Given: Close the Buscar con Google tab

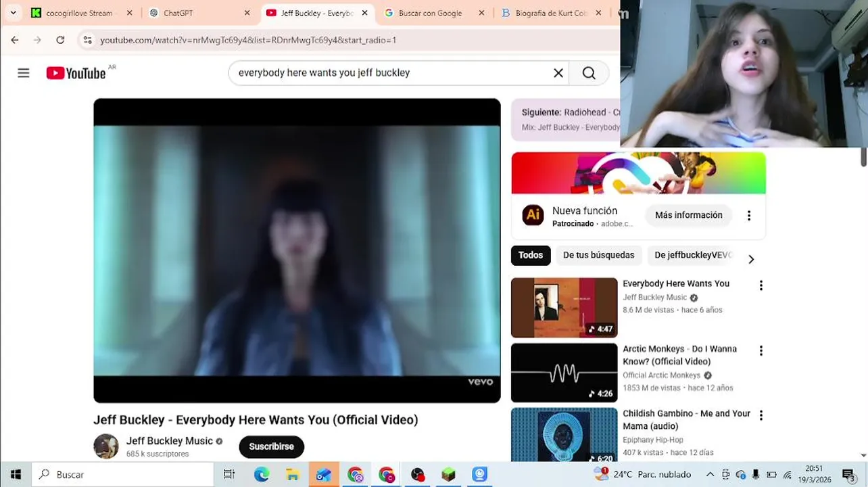Looking at the screenshot, I should pos(481,13).
